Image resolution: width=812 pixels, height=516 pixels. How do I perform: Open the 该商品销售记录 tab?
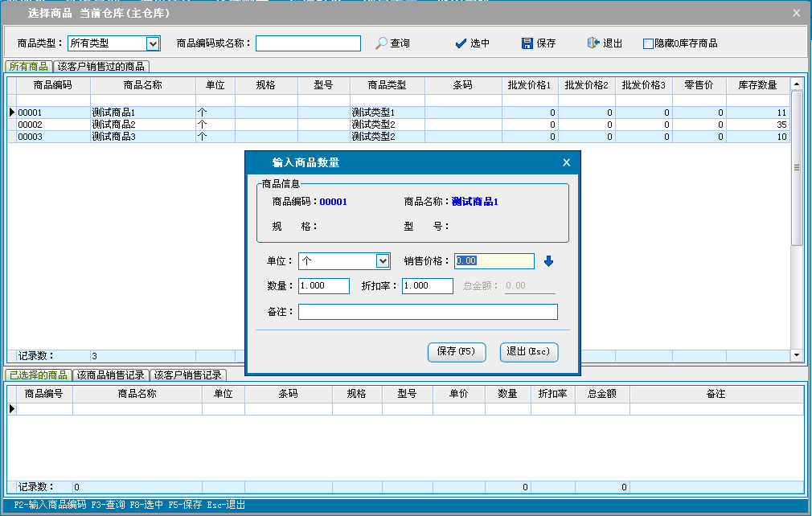point(110,375)
